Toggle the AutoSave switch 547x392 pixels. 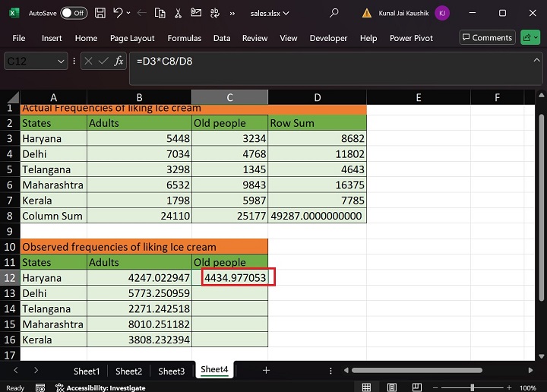[73, 13]
